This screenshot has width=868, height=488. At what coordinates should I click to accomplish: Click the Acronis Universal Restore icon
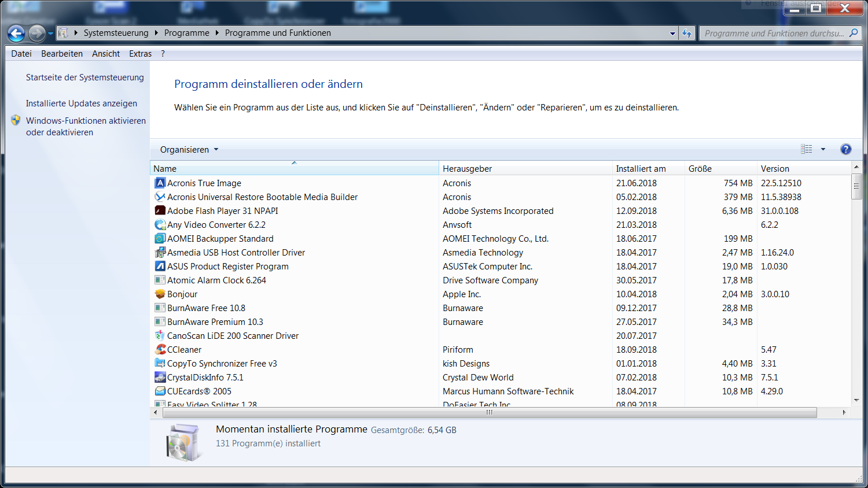pyautogui.click(x=160, y=197)
